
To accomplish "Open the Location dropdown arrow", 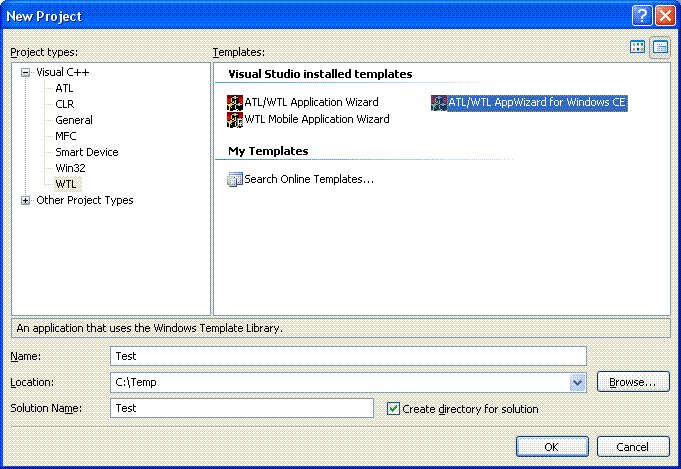I will pyautogui.click(x=577, y=383).
